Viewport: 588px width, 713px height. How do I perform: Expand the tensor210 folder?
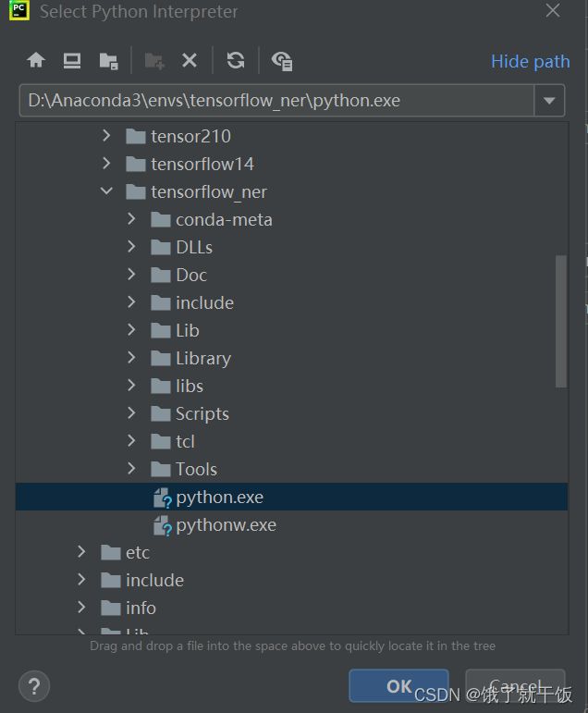click(106, 135)
